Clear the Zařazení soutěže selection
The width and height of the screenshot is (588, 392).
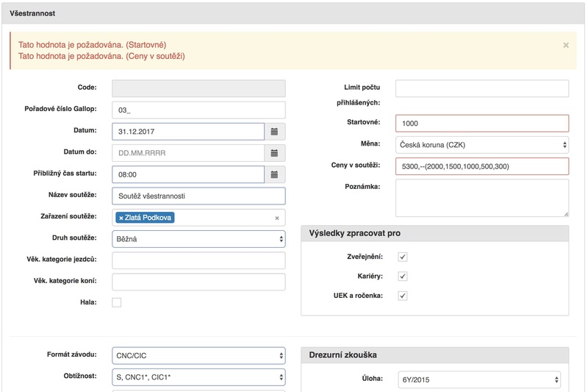tap(277, 218)
